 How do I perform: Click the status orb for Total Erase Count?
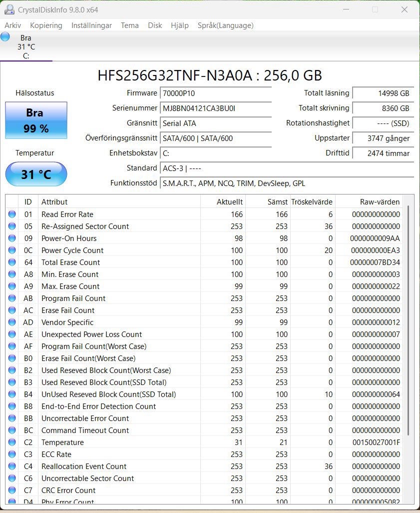pos(12,262)
